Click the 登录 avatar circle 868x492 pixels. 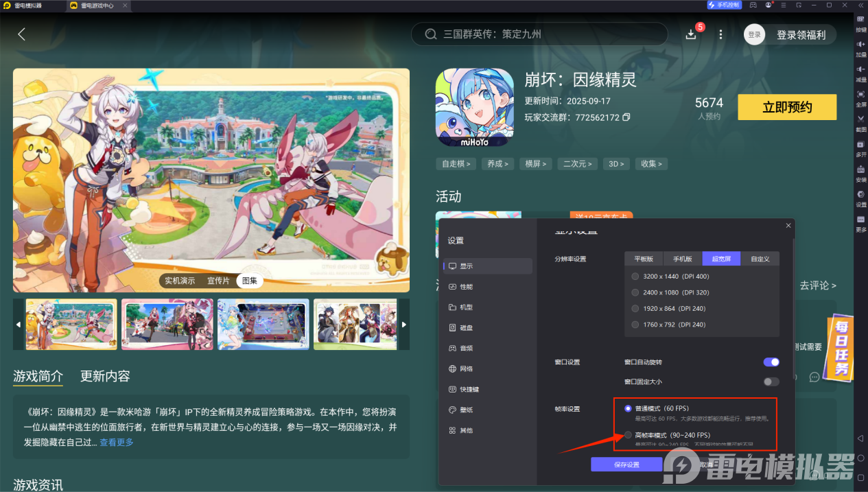tap(754, 34)
